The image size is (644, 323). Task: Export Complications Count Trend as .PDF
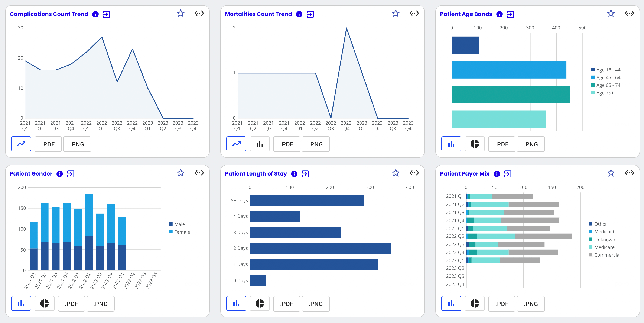(x=48, y=144)
